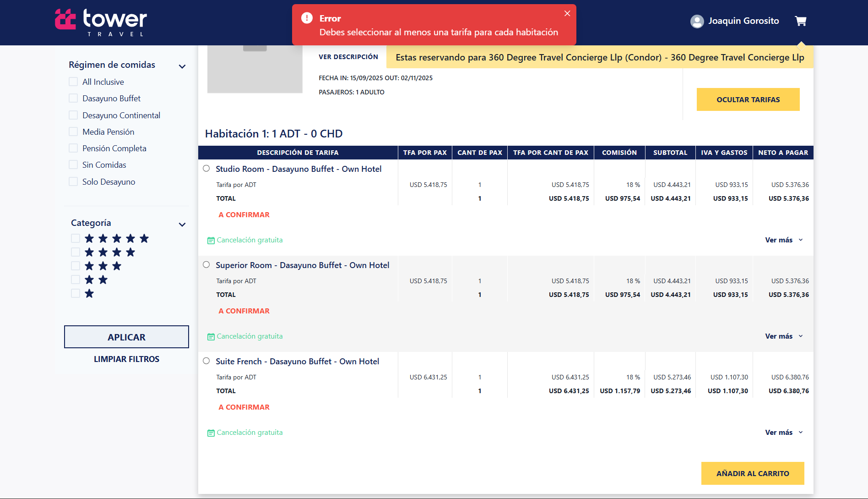Tick the five-star category checkbox
868x499 pixels.
[x=76, y=238]
